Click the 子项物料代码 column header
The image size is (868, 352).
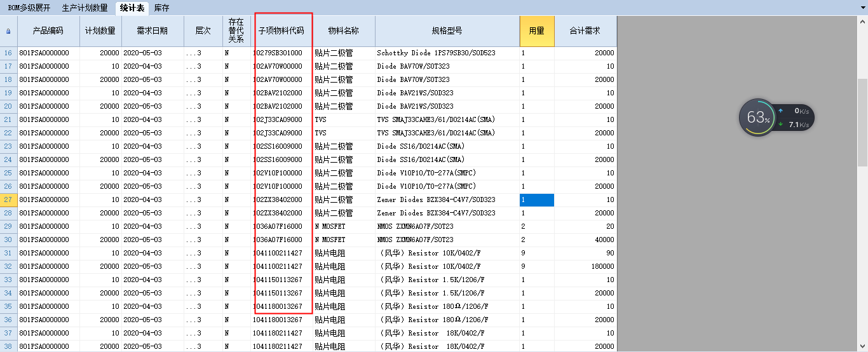click(x=281, y=31)
